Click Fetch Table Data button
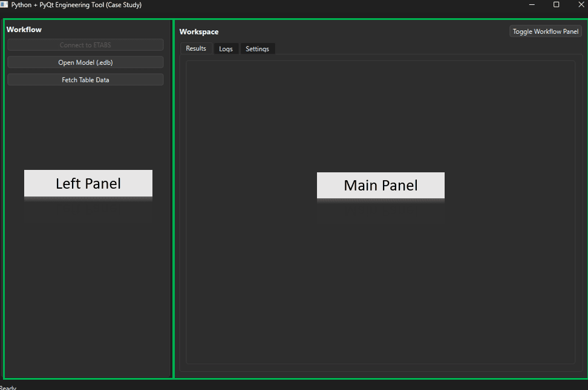This screenshot has width=588, height=390. [x=85, y=80]
